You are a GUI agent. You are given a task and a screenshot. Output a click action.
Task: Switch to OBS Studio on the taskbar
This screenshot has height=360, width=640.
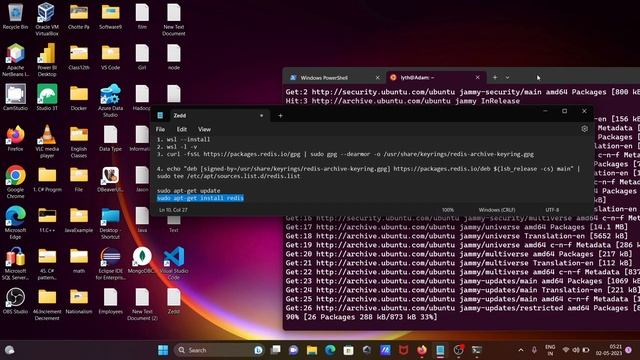click(458, 350)
